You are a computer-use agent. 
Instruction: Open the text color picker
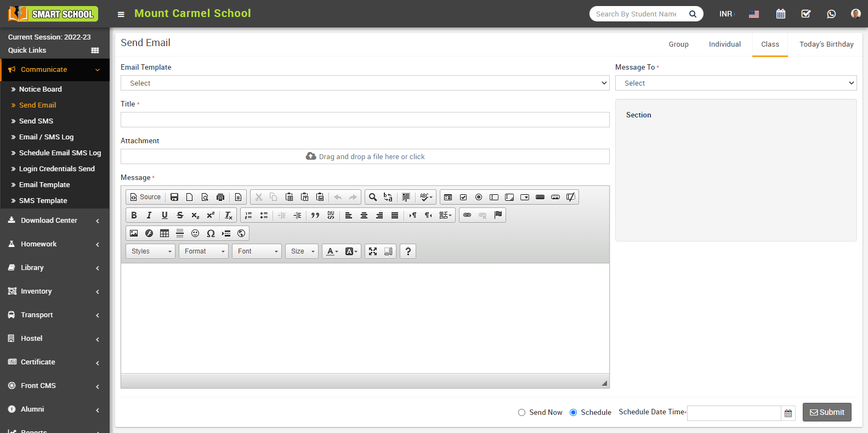(x=332, y=251)
